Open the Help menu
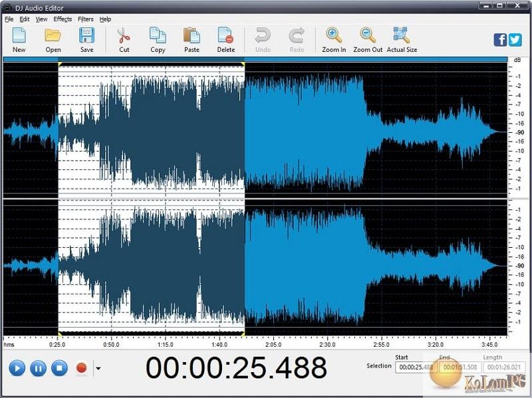The width and height of the screenshot is (532, 398). [105, 19]
